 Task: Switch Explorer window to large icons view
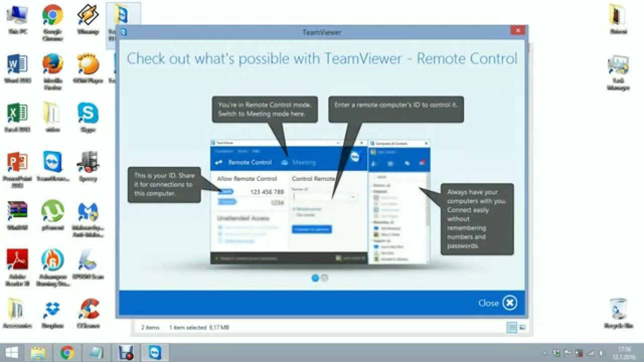click(x=522, y=327)
